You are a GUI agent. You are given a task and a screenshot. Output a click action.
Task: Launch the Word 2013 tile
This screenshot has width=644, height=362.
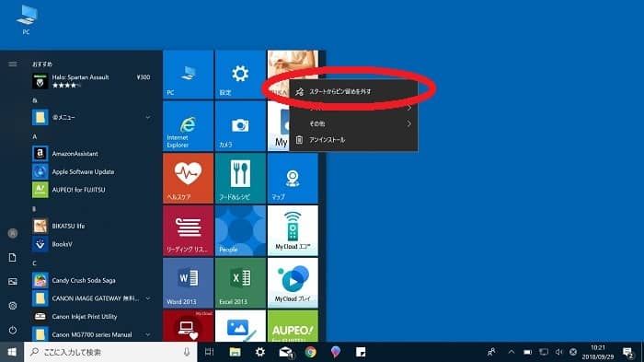click(188, 283)
